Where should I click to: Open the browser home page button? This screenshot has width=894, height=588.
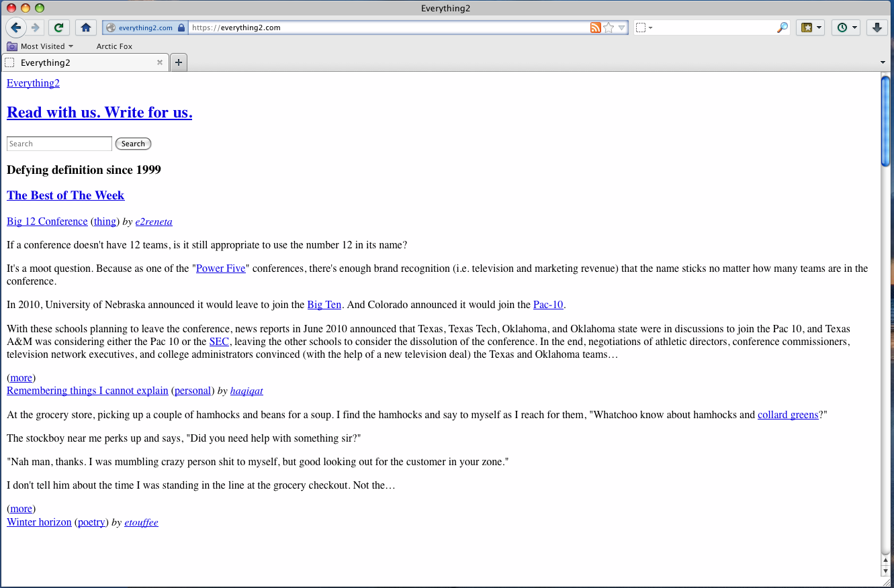85,28
